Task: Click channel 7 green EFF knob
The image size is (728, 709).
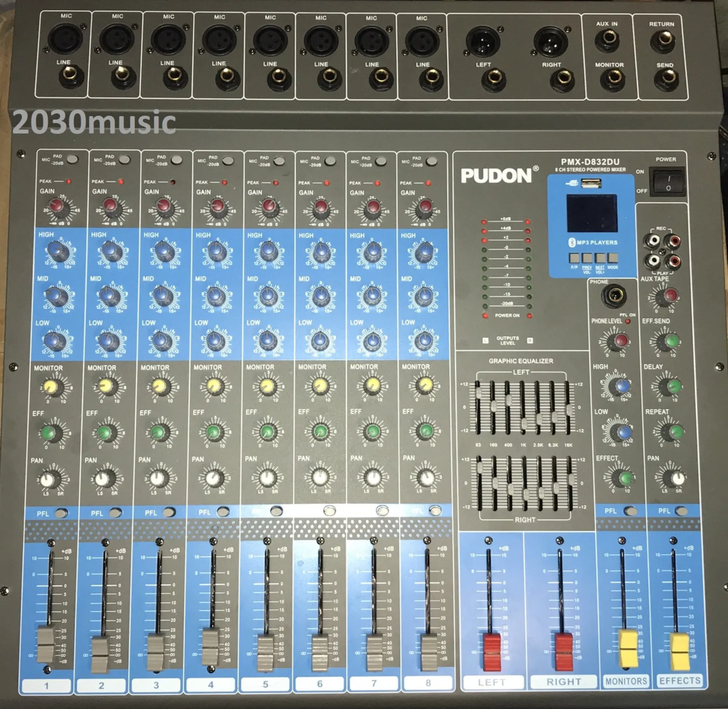Action: pos(373,432)
